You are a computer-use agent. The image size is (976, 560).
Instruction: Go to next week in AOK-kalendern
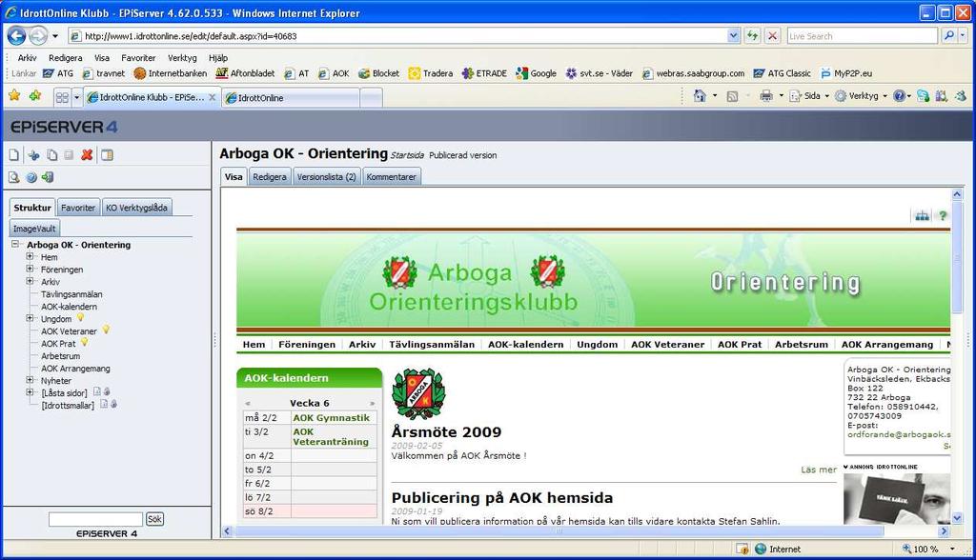[373, 403]
